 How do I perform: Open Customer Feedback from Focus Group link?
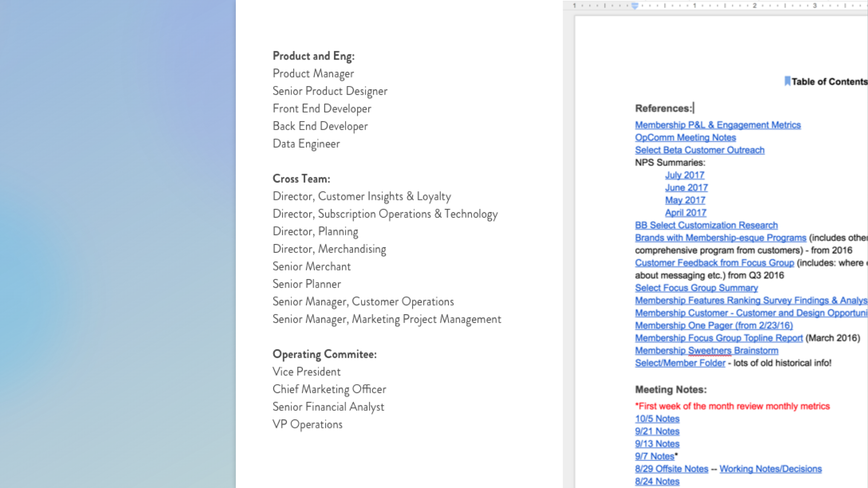coord(714,263)
